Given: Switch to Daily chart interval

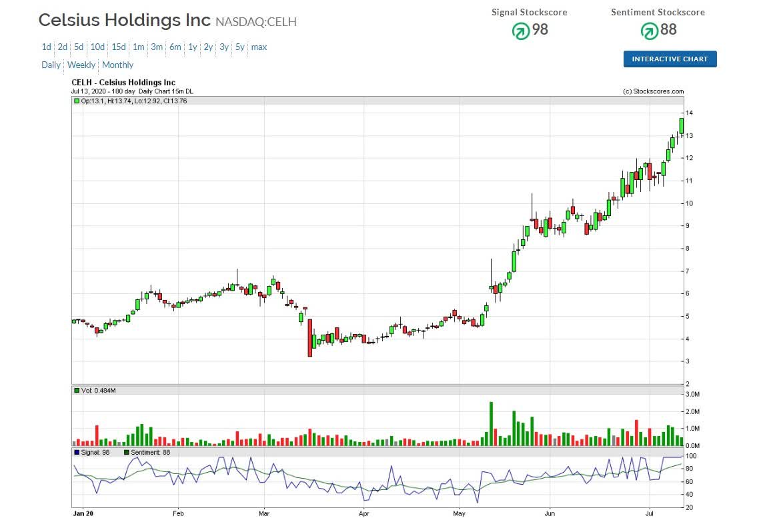Looking at the screenshot, I should click(x=51, y=65).
